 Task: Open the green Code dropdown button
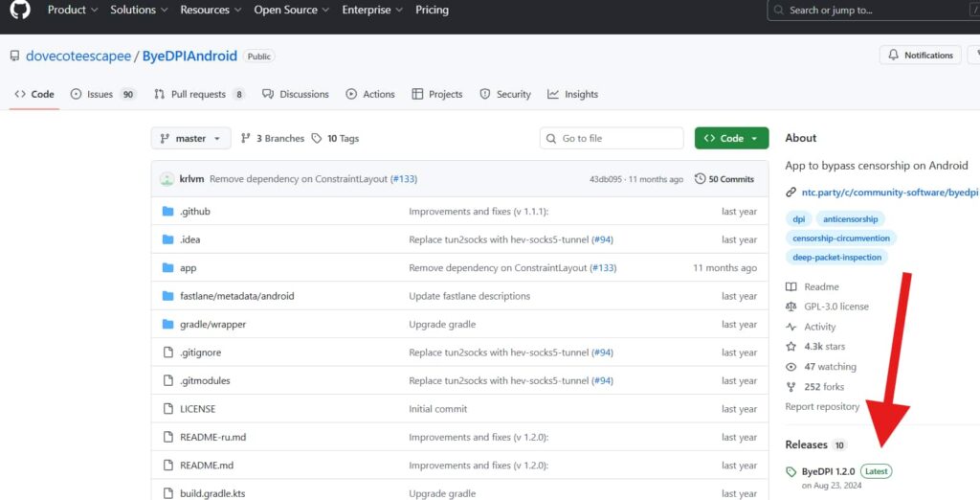coord(731,138)
